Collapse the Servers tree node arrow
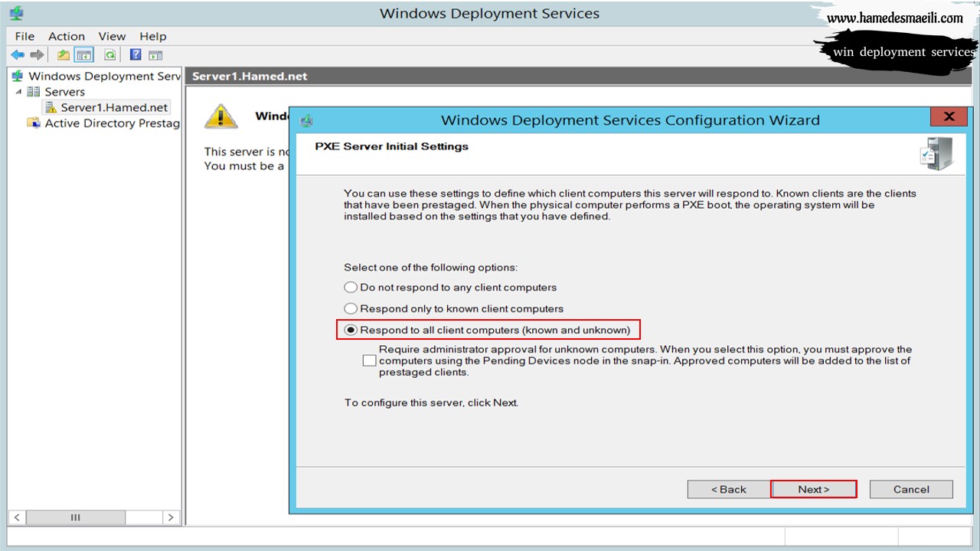The width and height of the screenshot is (980, 551). tap(18, 92)
